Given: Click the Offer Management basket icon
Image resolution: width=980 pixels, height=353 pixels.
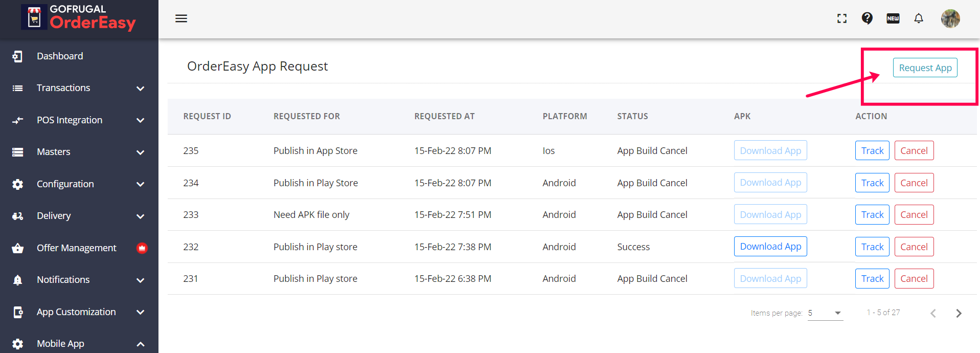Looking at the screenshot, I should (18, 248).
